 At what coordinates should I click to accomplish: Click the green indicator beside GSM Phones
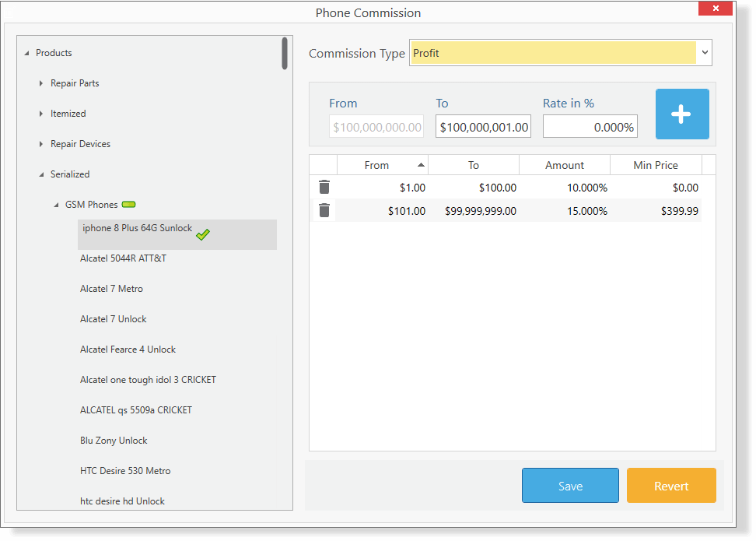[129, 205]
